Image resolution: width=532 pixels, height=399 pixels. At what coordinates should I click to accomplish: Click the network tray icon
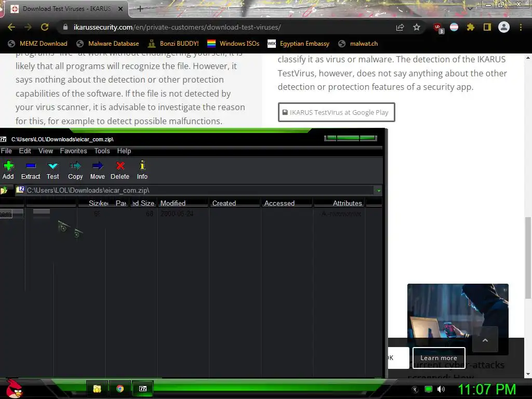pos(429,389)
